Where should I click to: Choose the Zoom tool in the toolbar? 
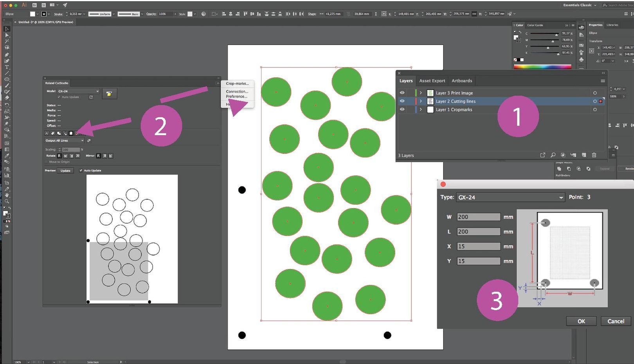7,201
